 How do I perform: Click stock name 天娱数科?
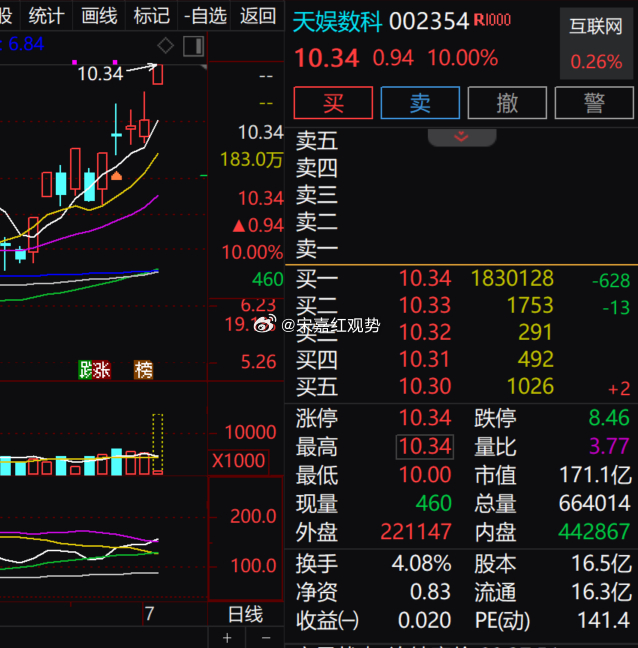[x=338, y=21]
